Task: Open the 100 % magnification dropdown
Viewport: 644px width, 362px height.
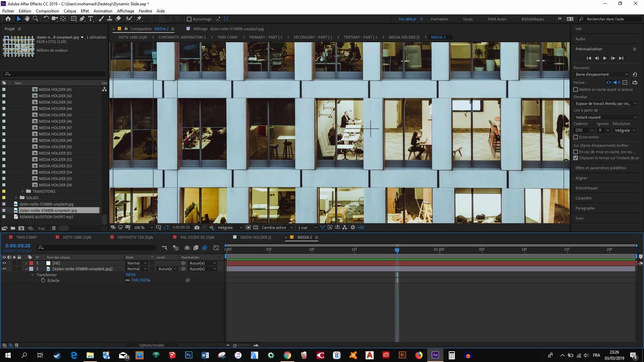Action: (143, 228)
